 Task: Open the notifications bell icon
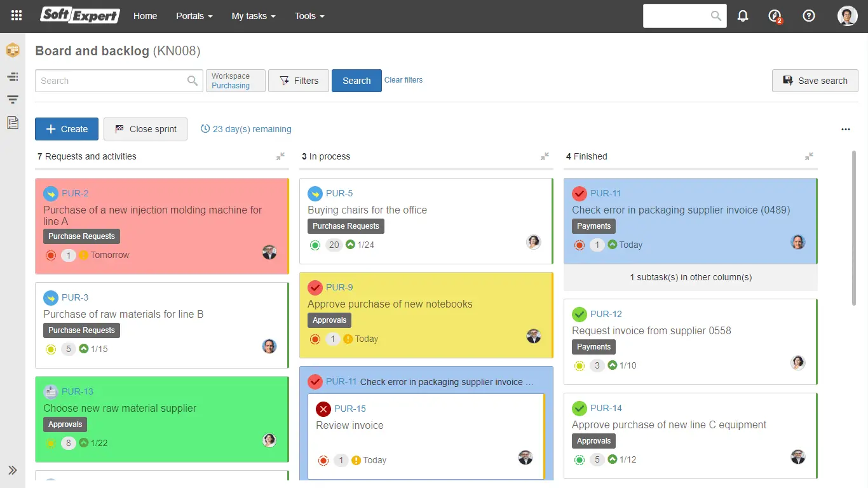[x=743, y=16]
